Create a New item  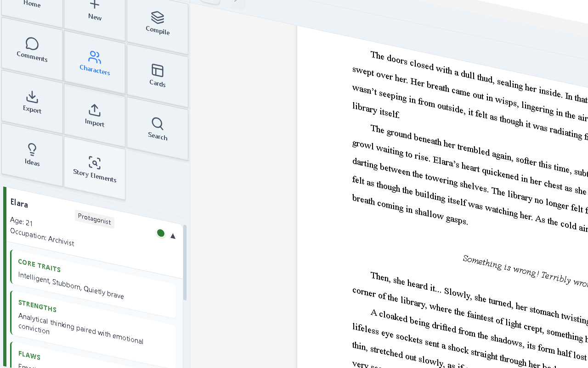95,10
